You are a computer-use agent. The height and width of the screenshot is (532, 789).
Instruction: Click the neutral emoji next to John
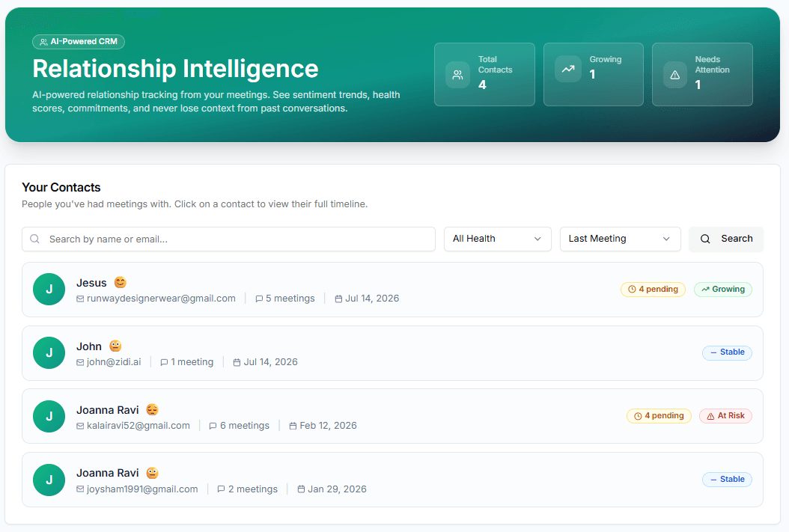[x=115, y=346]
